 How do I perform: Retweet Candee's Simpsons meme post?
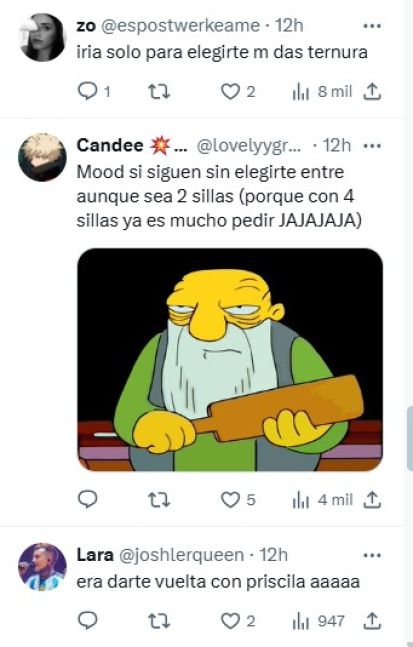coord(159,500)
